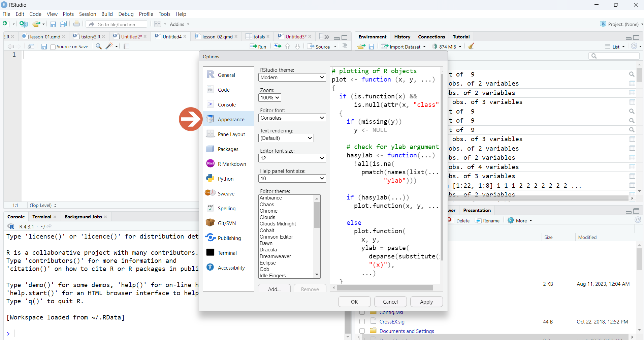The image size is (644, 340).
Task: Click the Delete button in Files pane
Action: (x=459, y=220)
